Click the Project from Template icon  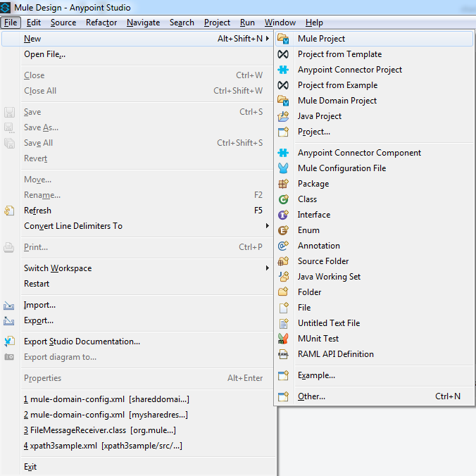click(283, 54)
